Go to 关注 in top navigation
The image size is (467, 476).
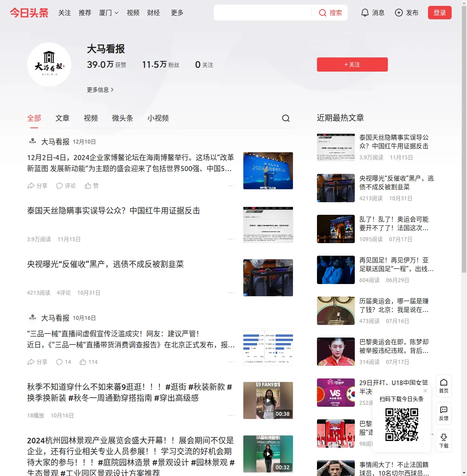65,13
